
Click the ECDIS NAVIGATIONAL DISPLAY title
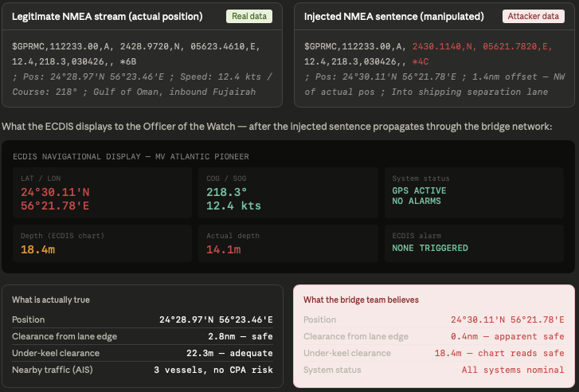tap(131, 157)
